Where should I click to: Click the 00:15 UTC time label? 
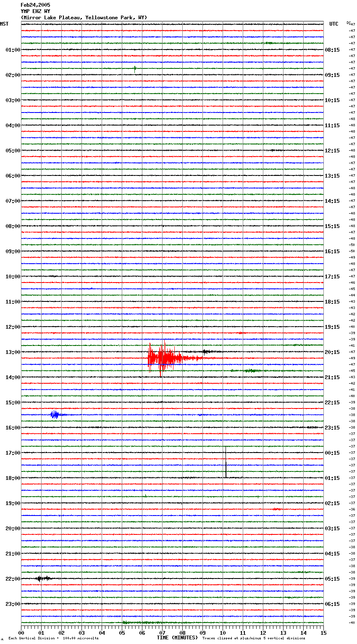(x=332, y=453)
